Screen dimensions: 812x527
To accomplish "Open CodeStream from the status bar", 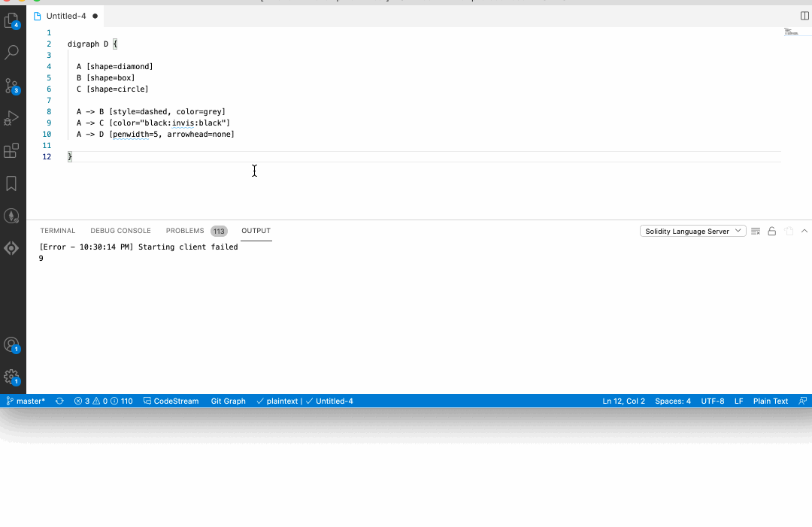I will (171, 401).
